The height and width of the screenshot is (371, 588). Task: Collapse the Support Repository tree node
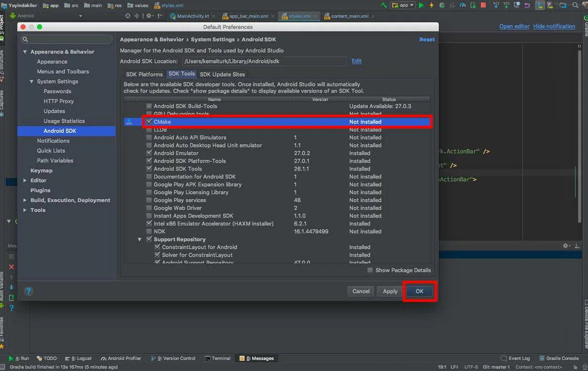pyautogui.click(x=140, y=239)
